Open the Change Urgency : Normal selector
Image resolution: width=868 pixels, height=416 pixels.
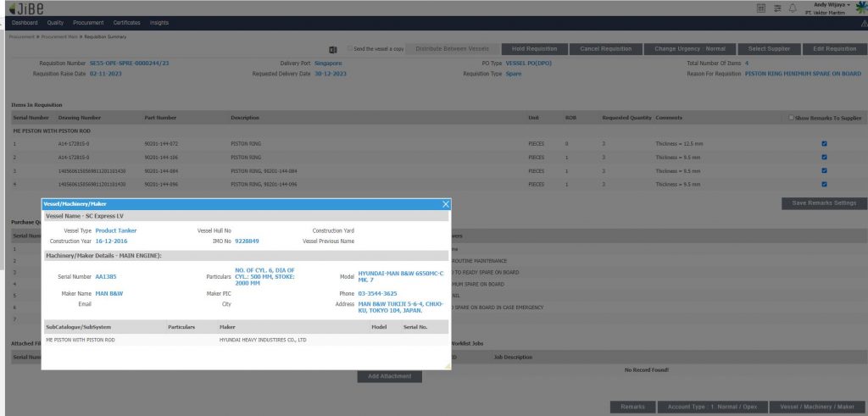coord(689,49)
